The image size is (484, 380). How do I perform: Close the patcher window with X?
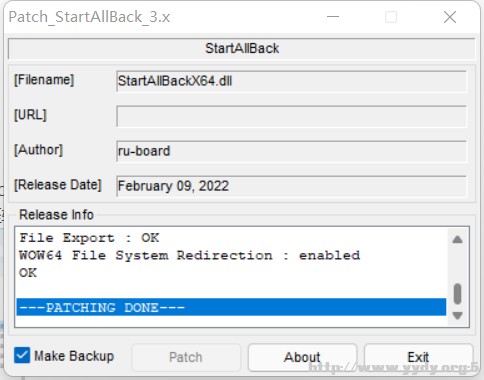450,17
